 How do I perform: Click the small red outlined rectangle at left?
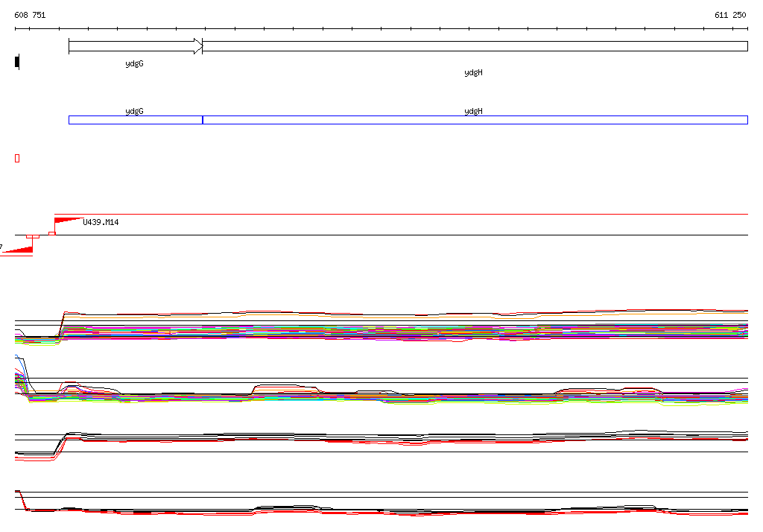tap(17, 158)
